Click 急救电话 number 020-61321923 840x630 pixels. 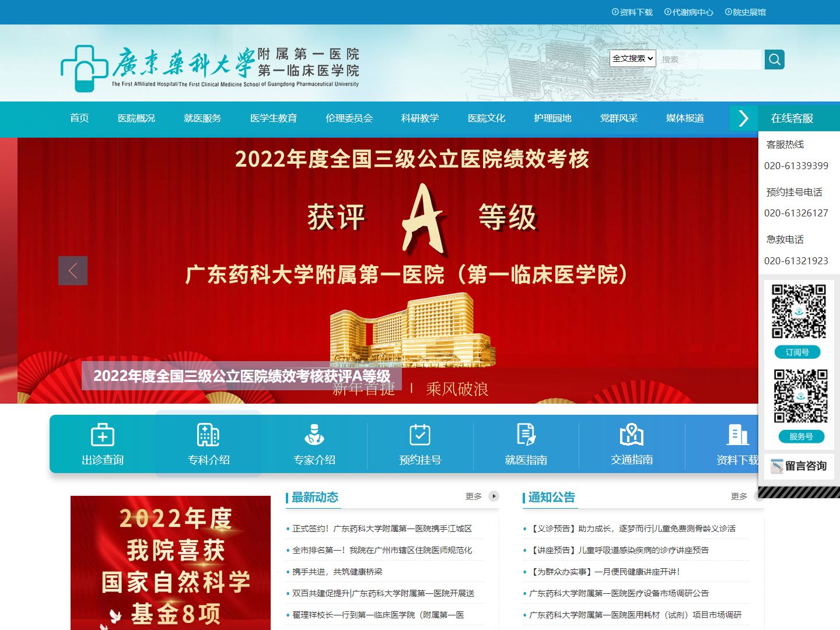[x=796, y=261]
